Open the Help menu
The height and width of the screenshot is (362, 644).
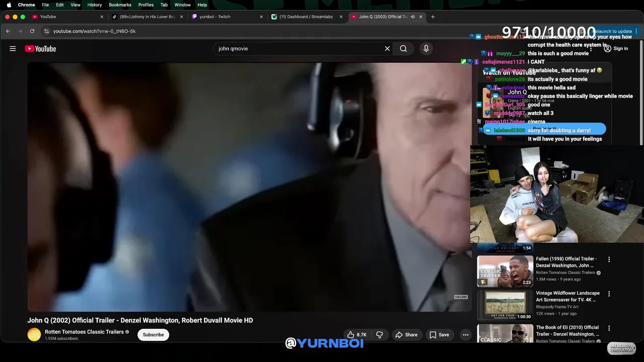[x=202, y=5]
